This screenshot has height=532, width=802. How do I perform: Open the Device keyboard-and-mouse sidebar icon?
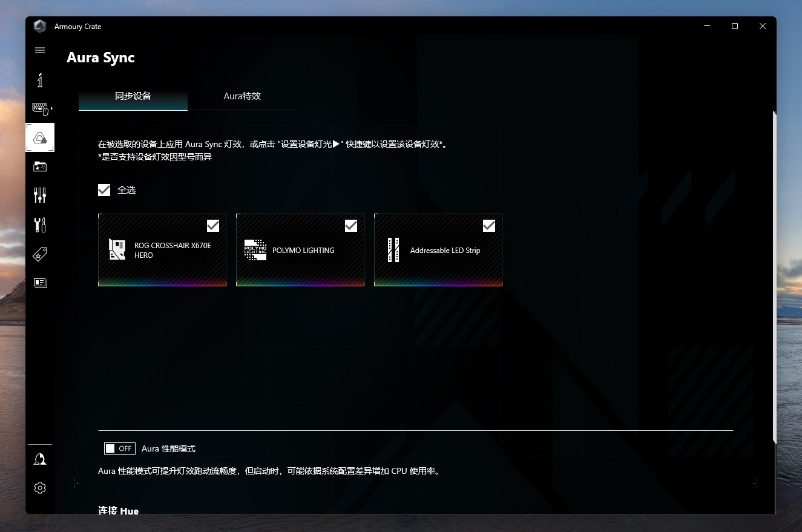[41, 108]
